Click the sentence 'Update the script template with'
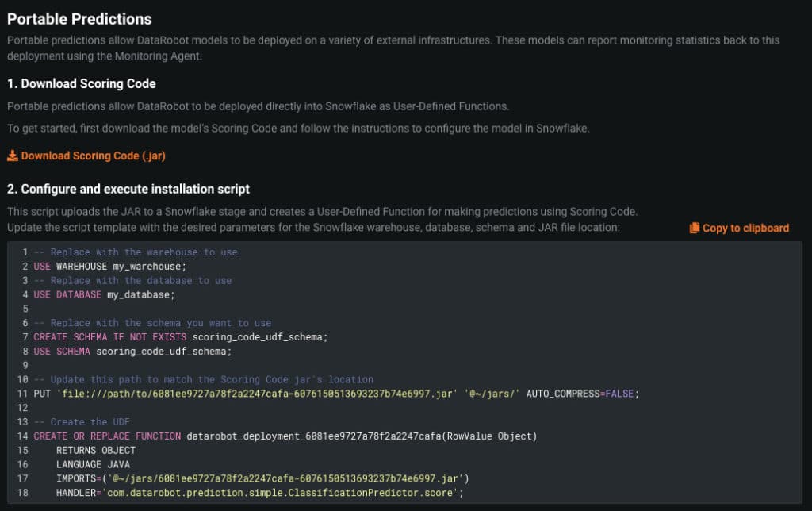Image resolution: width=812 pixels, height=511 pixels. pos(313,228)
